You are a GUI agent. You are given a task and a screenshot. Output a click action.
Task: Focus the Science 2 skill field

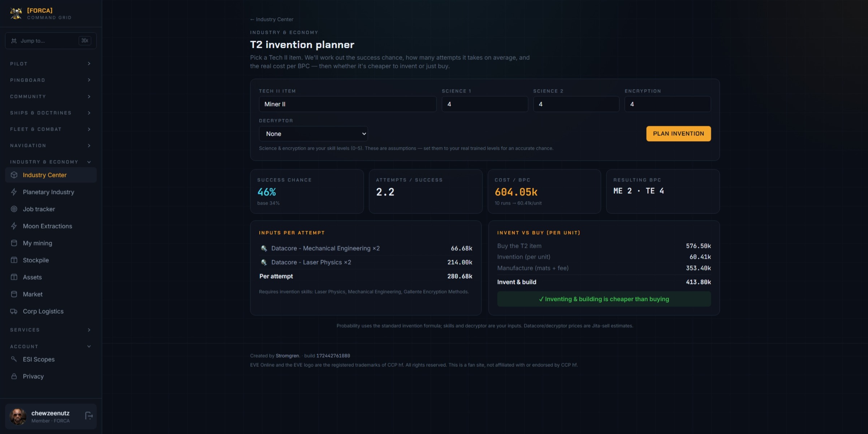point(576,104)
